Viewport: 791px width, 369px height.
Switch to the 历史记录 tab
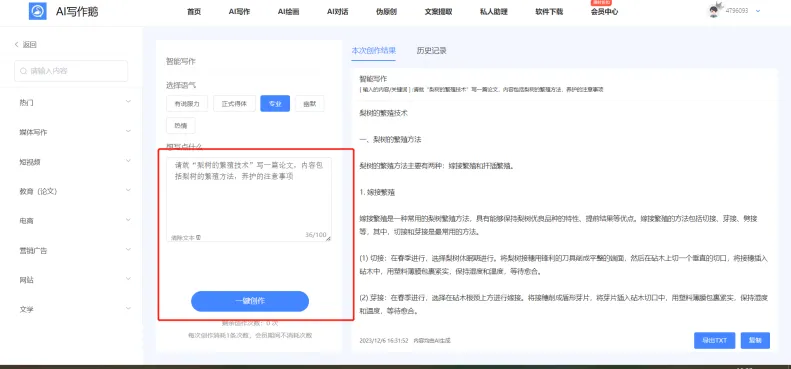point(431,50)
